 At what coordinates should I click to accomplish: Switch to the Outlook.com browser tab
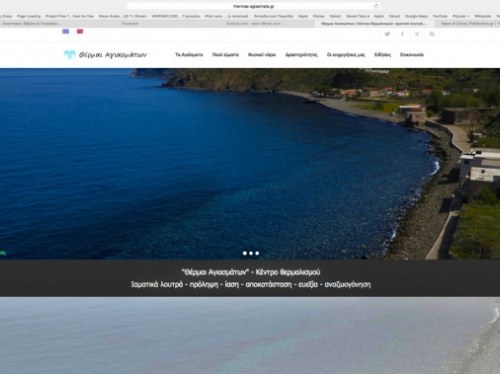(x=253, y=24)
